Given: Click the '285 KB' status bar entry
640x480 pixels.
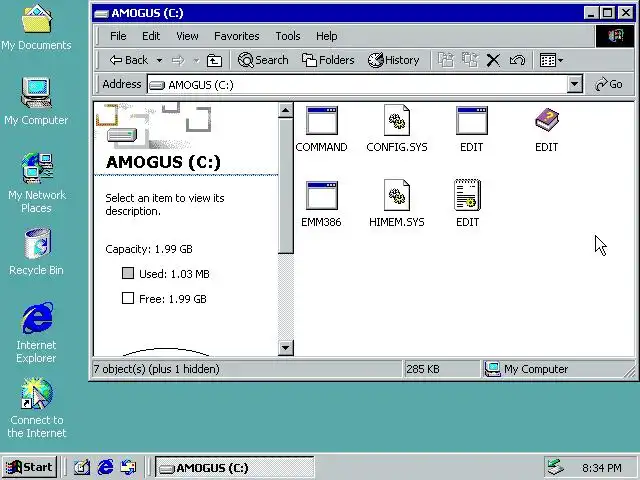Looking at the screenshot, I should pos(423,369).
